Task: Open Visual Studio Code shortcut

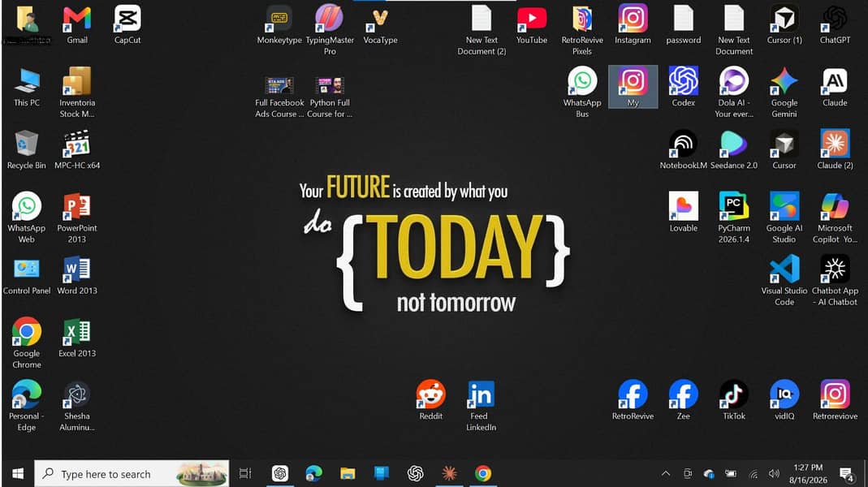Action: coord(784,281)
